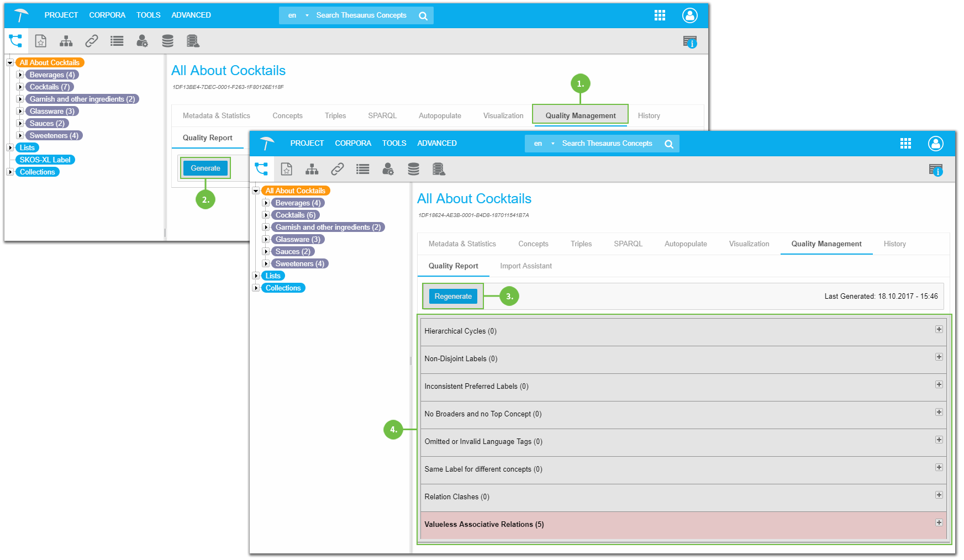The image size is (964, 560).
Task: Open the apps grid icon in the back window
Action: point(660,15)
